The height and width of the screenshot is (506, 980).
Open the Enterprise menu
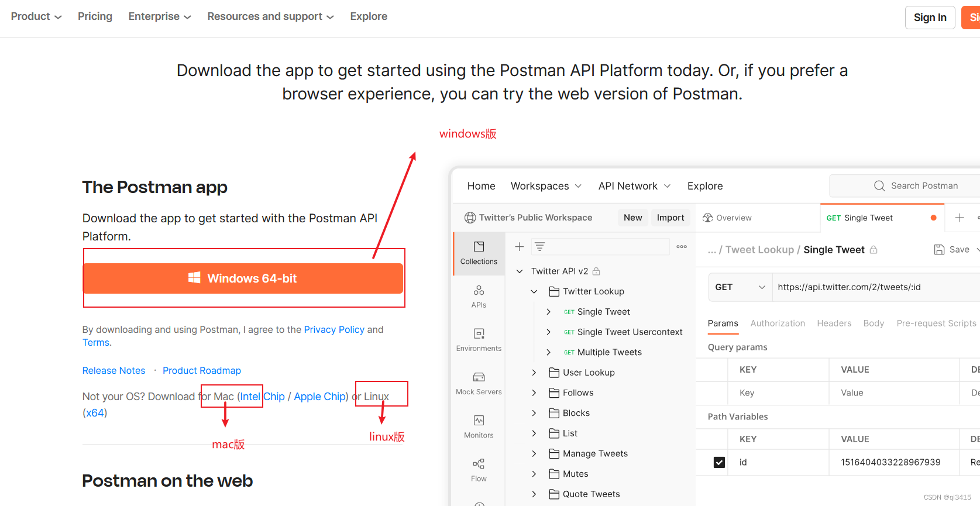160,16
